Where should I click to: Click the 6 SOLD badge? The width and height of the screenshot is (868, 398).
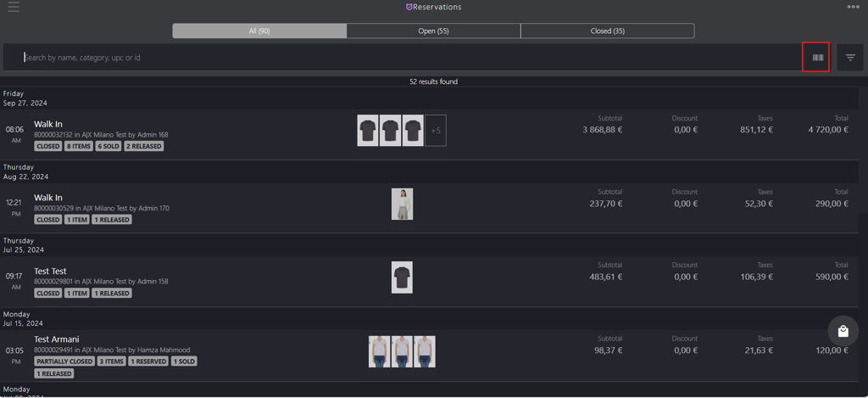point(108,146)
